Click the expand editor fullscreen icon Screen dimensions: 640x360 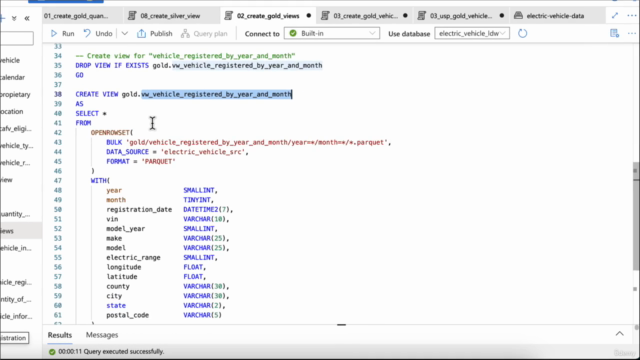tap(615, 16)
